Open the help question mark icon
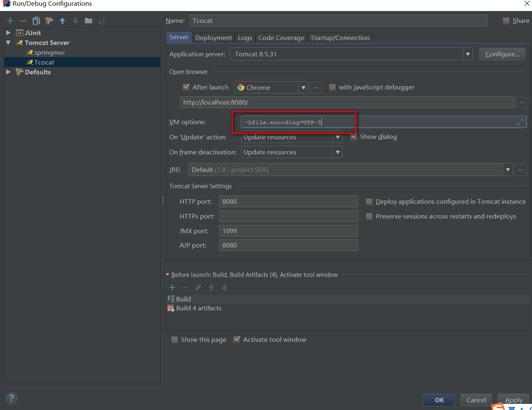 11,398
